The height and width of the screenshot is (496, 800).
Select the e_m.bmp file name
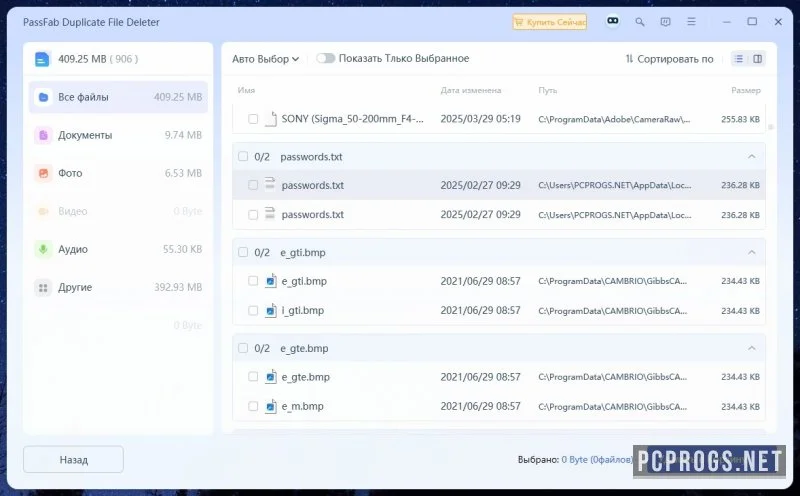click(303, 406)
